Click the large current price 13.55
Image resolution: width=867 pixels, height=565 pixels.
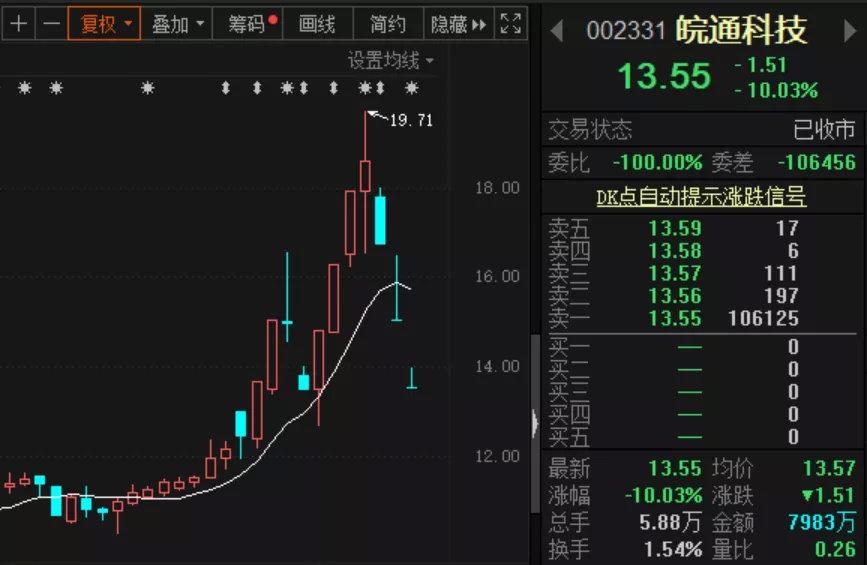click(x=664, y=76)
